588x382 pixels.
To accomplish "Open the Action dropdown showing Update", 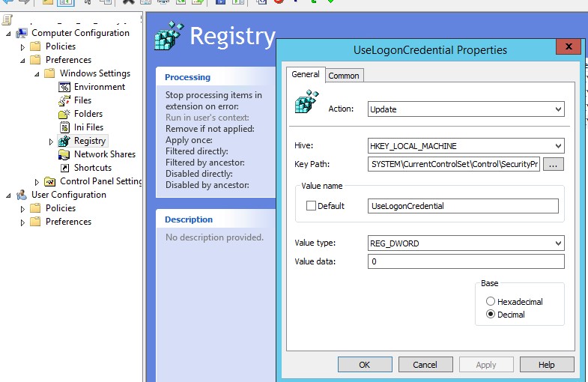I will click(x=465, y=109).
